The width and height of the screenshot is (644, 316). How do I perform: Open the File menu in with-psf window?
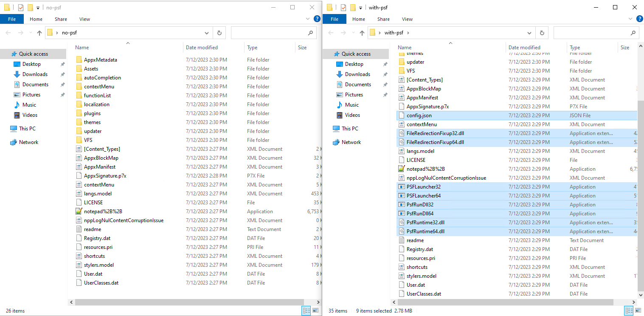tap(335, 19)
